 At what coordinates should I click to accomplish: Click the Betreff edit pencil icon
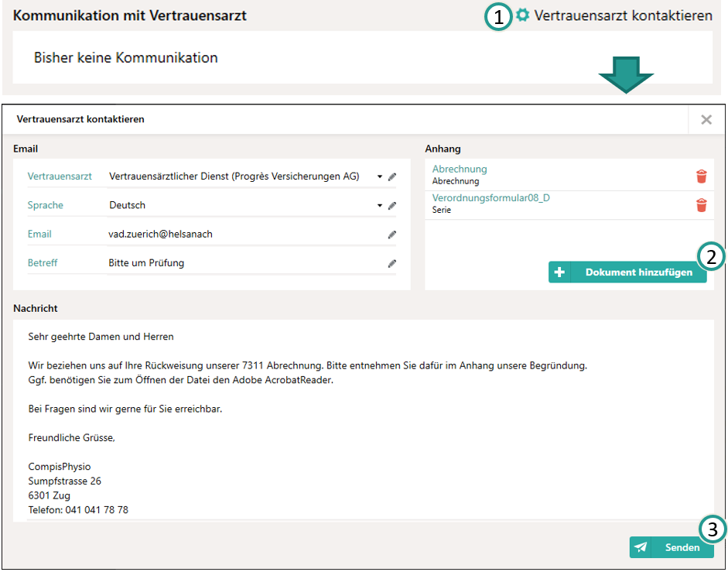pos(392,263)
